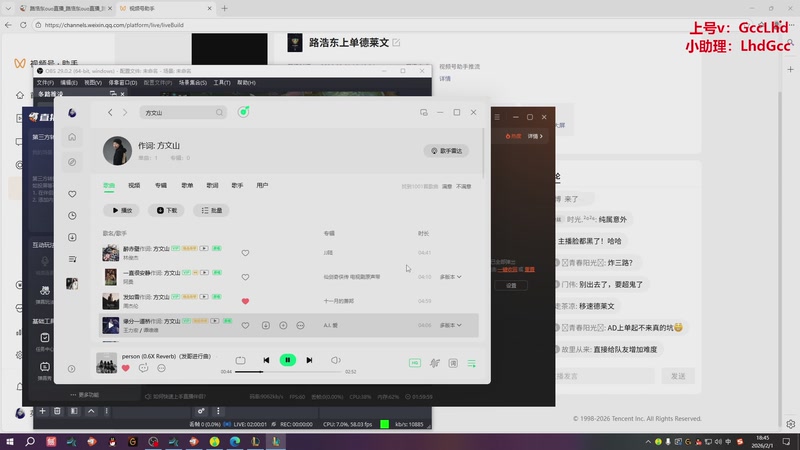Viewport: 800px width, 450px height.
Task: Open the play queue list icon
Action: tap(471, 363)
